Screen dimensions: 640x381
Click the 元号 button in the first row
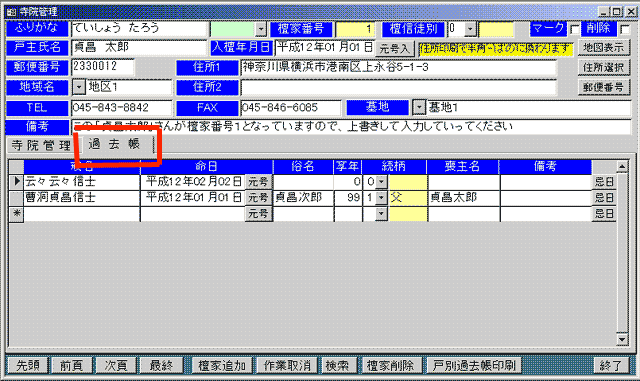click(x=258, y=182)
